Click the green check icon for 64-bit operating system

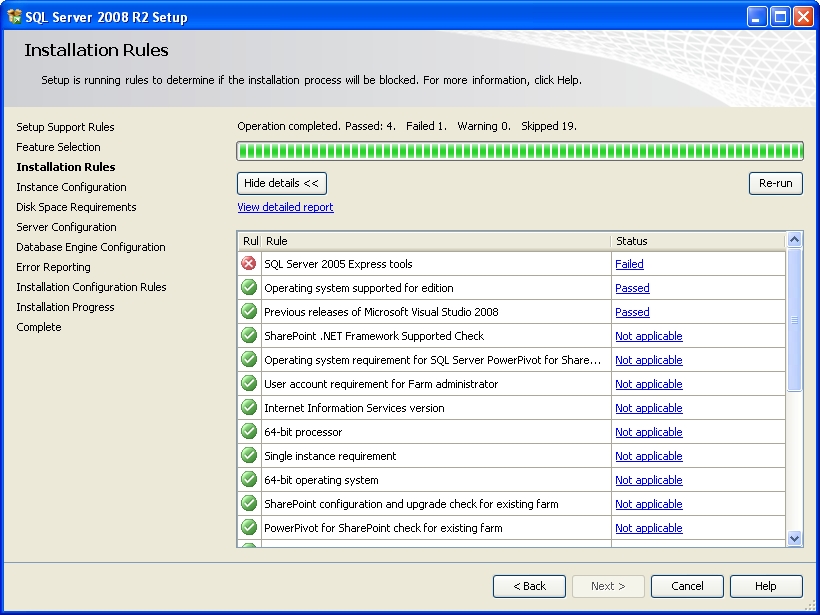coord(249,480)
